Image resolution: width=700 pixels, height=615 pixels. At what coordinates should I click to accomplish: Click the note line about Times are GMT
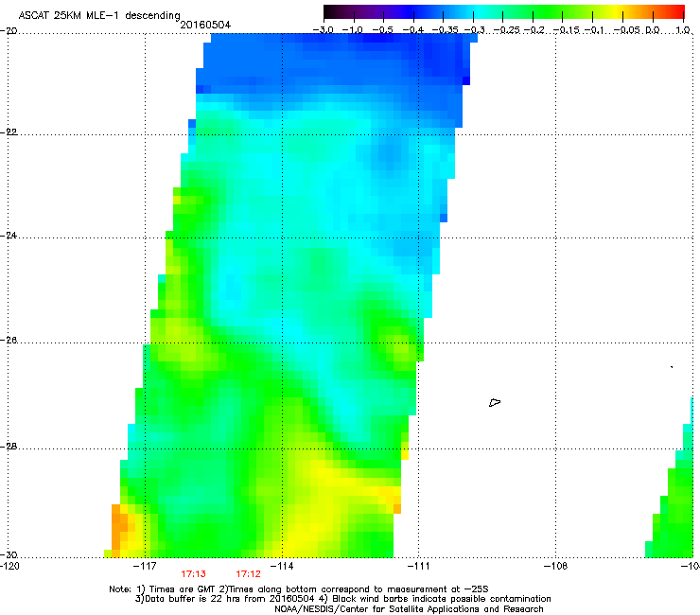pos(299,589)
